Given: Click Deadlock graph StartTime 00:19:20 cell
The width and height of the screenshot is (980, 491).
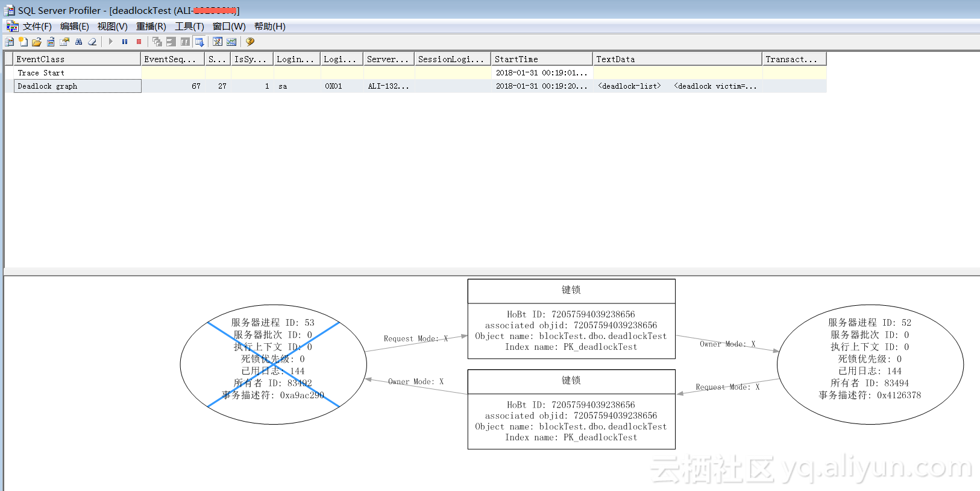Looking at the screenshot, I should point(541,86).
